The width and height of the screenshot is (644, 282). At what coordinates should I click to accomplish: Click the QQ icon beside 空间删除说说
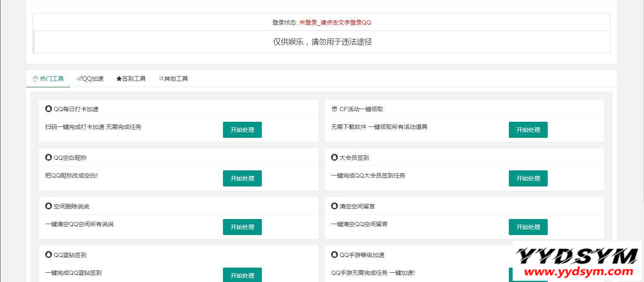[x=49, y=206]
